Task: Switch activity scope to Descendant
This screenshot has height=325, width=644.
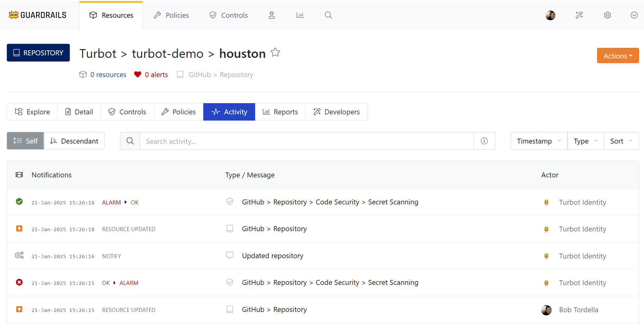Action: point(74,141)
